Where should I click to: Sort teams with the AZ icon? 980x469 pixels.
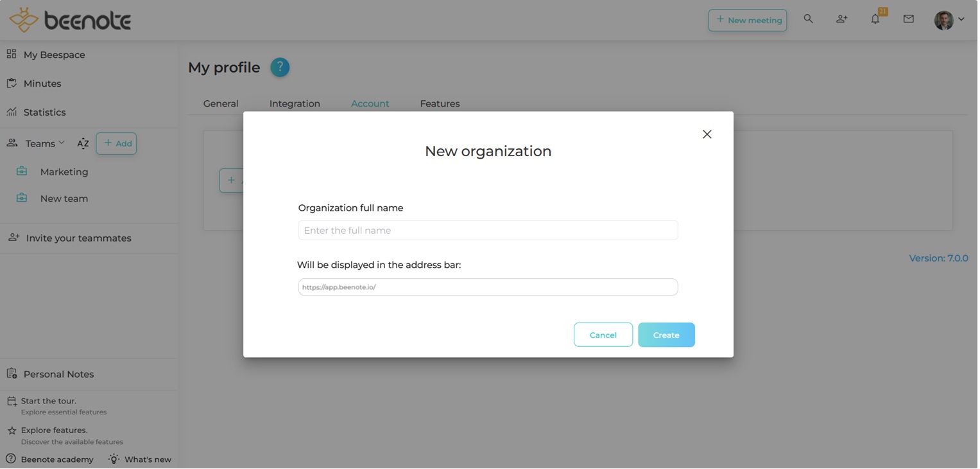83,144
